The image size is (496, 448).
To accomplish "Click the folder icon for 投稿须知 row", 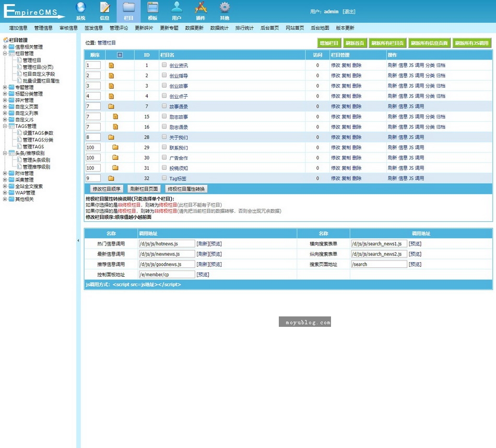I will coord(115,168).
